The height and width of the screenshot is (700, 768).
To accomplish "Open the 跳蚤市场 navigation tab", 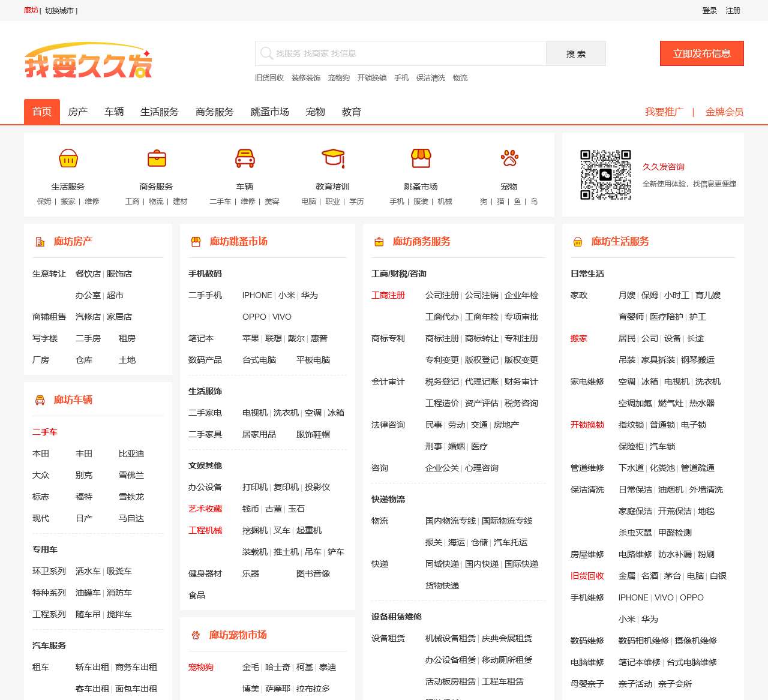I will pyautogui.click(x=270, y=112).
